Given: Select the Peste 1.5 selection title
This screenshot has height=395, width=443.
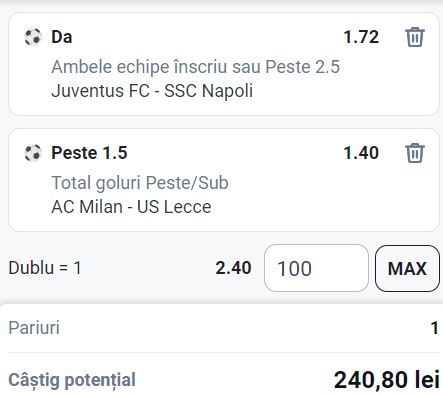Looking at the screenshot, I should click(x=89, y=153).
